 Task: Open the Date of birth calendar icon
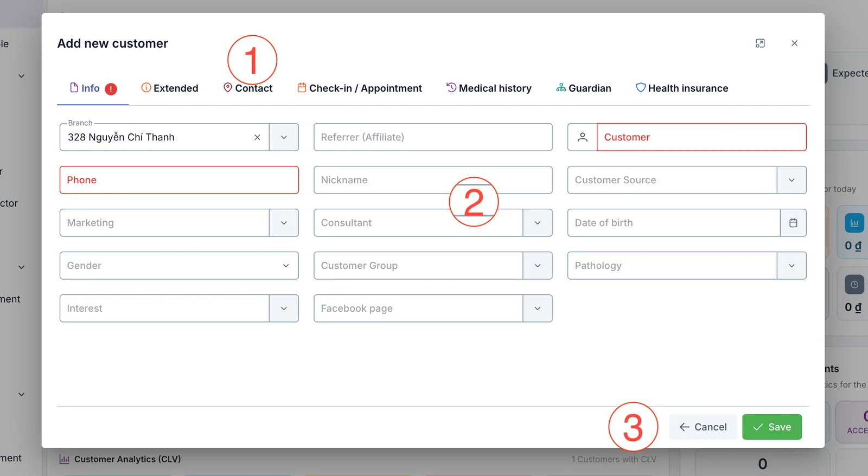(x=793, y=223)
